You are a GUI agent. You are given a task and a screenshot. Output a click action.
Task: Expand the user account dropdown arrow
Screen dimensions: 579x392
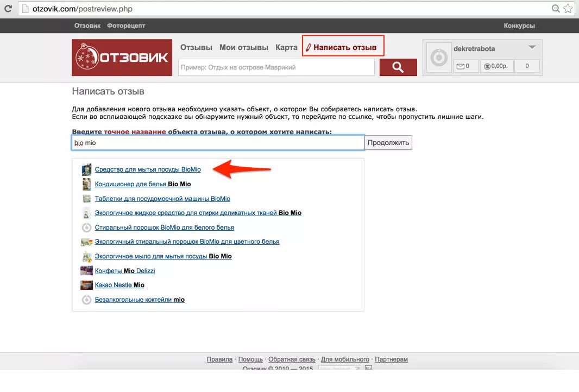(532, 47)
